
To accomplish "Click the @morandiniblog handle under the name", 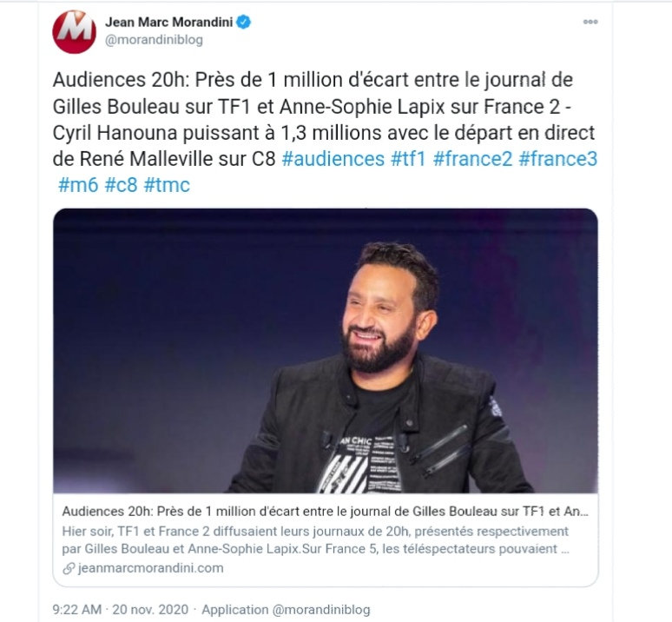I will (153, 40).
